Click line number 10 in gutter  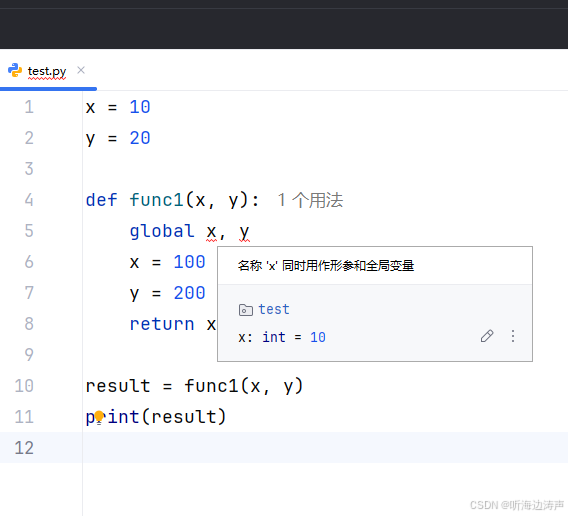pyautogui.click(x=24, y=386)
